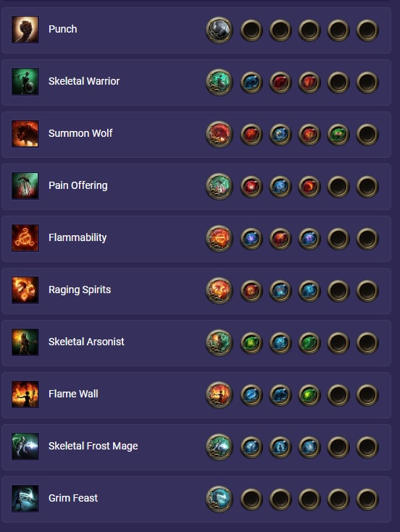Select the Raging Spirits skill icon
This screenshot has height=532, width=400.
[x=25, y=290]
